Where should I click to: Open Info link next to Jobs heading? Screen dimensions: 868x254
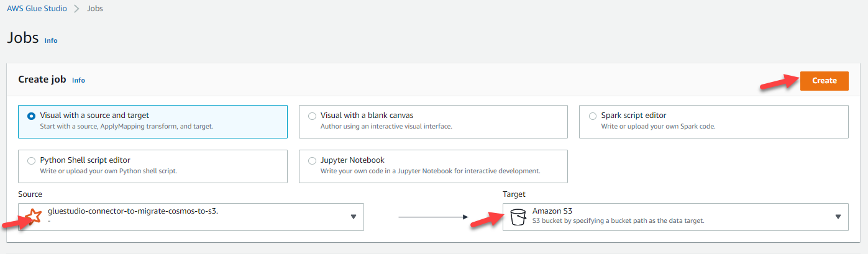[51, 40]
